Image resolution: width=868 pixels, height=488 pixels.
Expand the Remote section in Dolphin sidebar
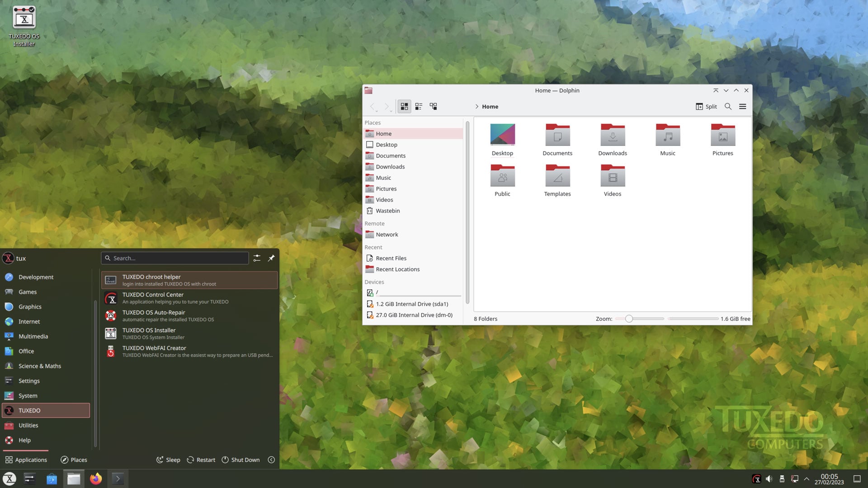[x=374, y=223]
